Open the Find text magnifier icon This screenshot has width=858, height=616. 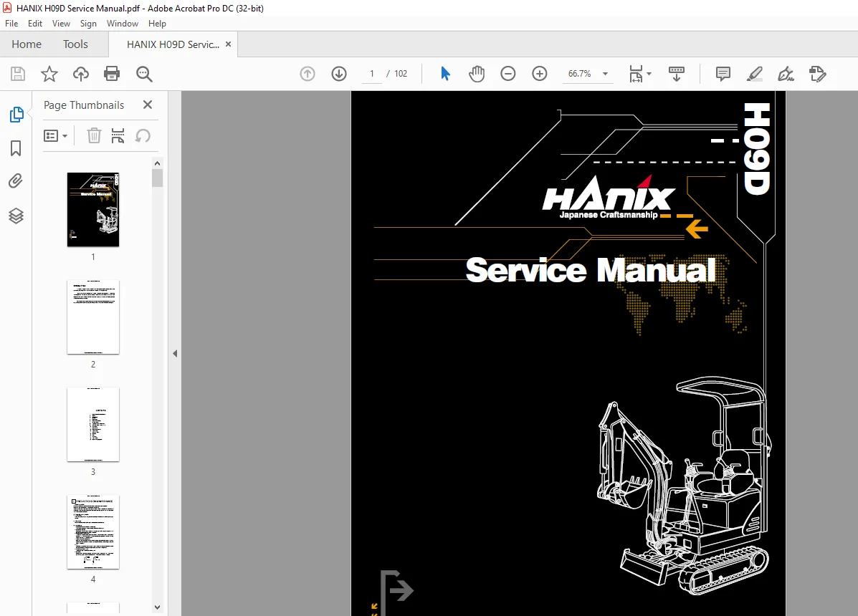145,74
